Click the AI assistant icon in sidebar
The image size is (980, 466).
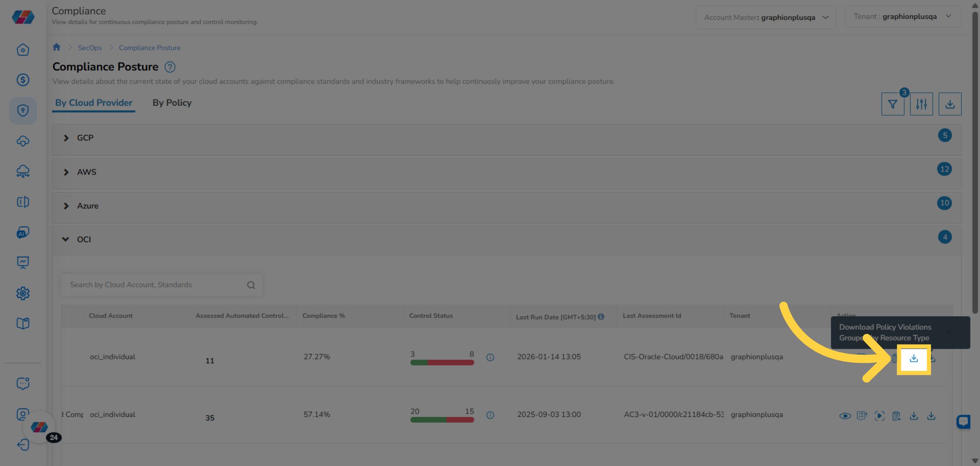click(x=23, y=232)
